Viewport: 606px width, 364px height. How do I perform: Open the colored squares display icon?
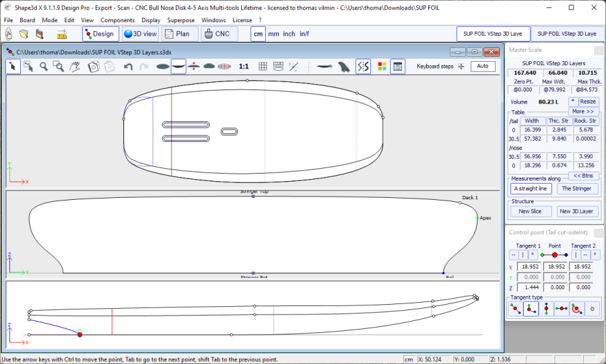coord(382,66)
